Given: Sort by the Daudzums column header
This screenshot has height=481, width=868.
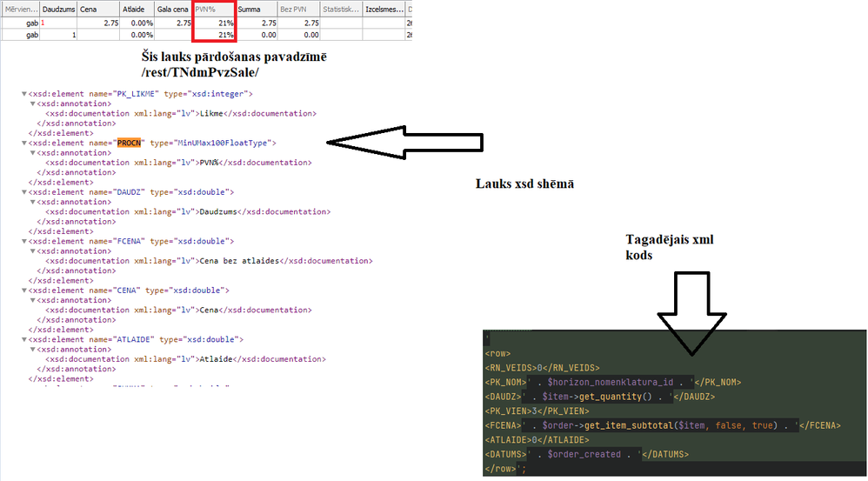Looking at the screenshot, I should [x=58, y=10].
